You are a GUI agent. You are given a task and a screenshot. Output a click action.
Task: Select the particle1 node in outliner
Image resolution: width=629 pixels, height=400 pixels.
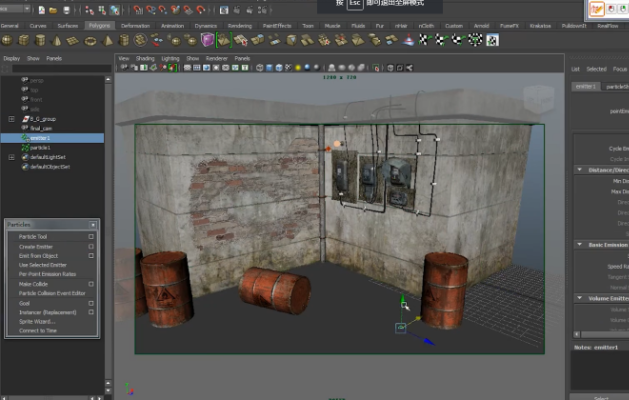(40, 148)
